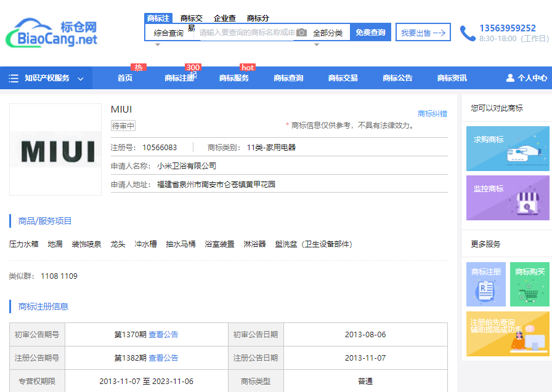Viewport: 552px width, 392px height.
Task: Click the 普通 trademark type cell
Action: (x=365, y=381)
